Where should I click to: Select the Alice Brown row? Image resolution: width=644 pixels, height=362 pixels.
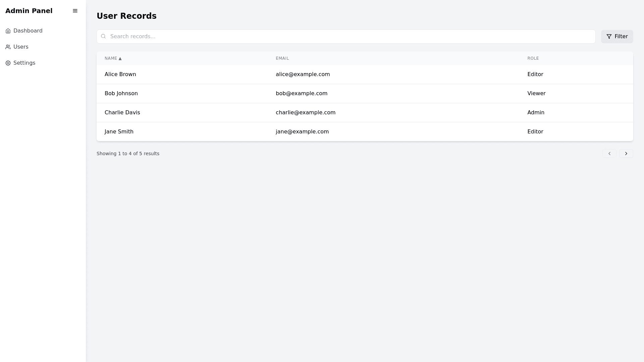coord(120,74)
